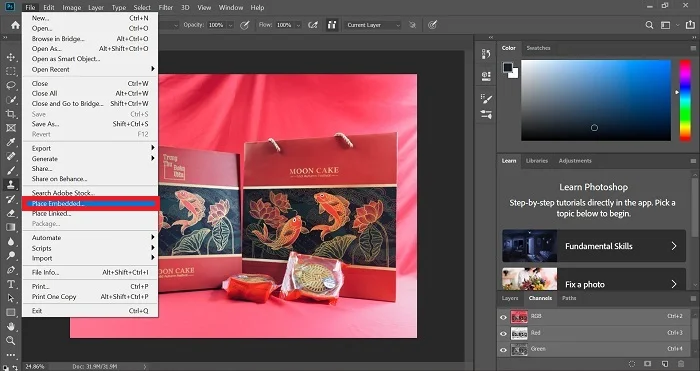Load channel as selection icon

point(632,364)
